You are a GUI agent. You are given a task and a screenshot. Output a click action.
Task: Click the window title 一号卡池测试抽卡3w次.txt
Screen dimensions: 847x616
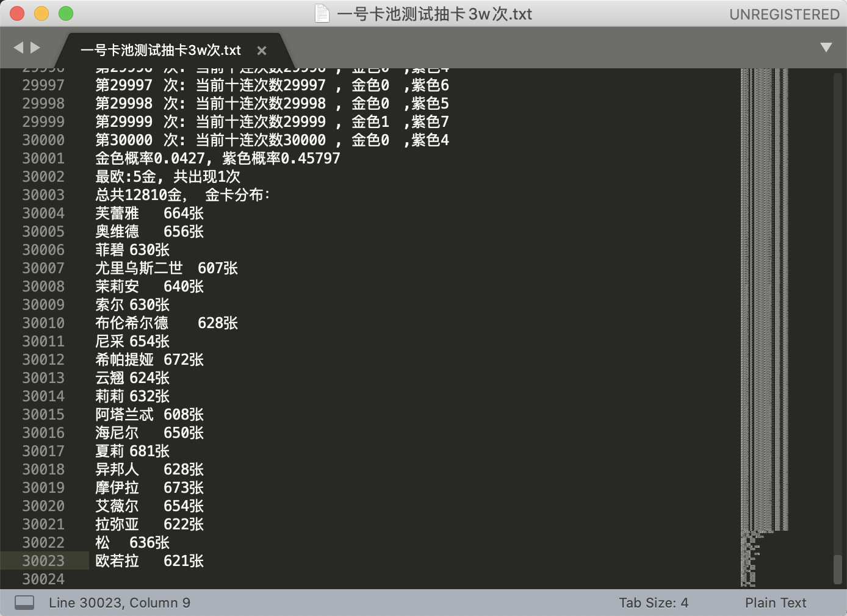[434, 13]
